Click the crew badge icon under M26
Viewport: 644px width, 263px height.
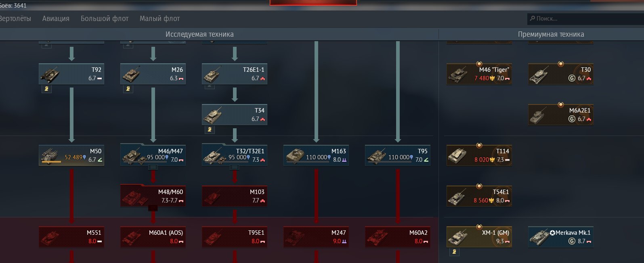(128, 89)
